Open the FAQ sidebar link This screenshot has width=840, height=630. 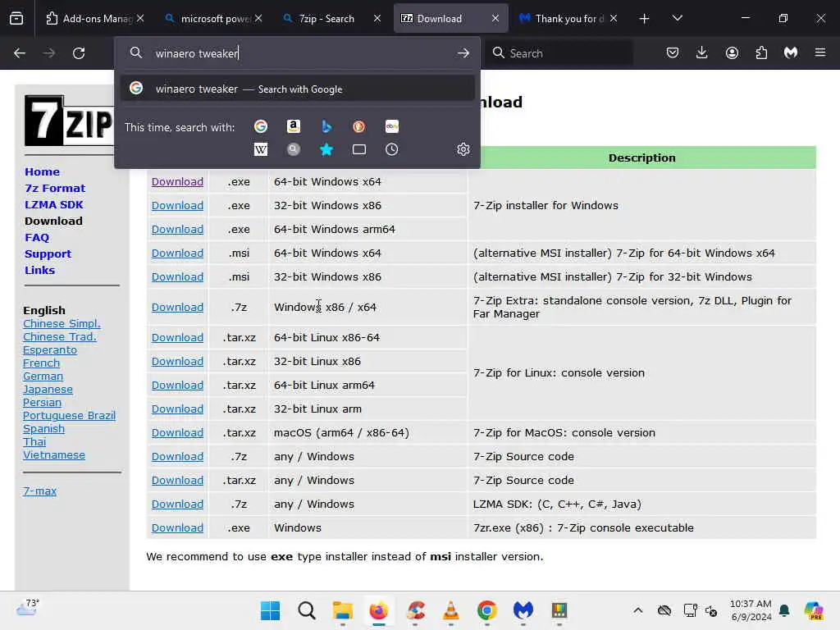coord(36,237)
